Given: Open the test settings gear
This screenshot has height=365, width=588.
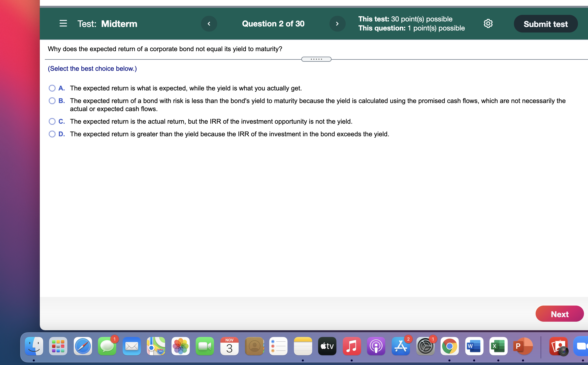Looking at the screenshot, I should pyautogui.click(x=488, y=23).
